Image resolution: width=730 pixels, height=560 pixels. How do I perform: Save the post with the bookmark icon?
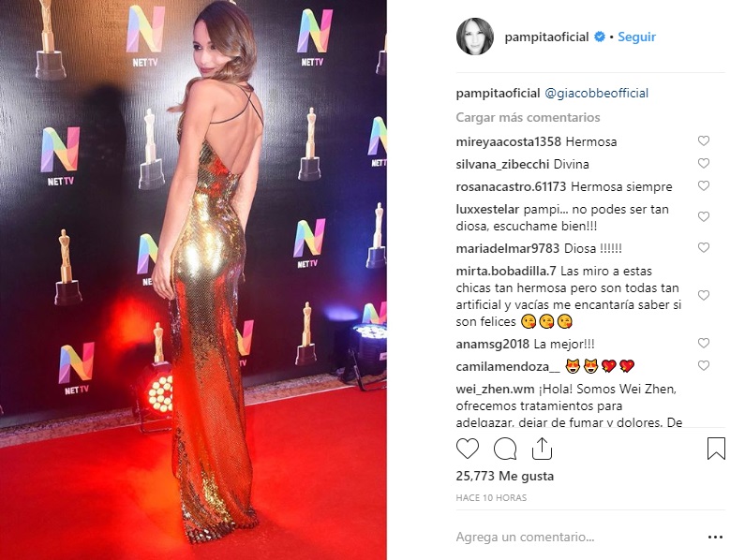pyautogui.click(x=716, y=449)
